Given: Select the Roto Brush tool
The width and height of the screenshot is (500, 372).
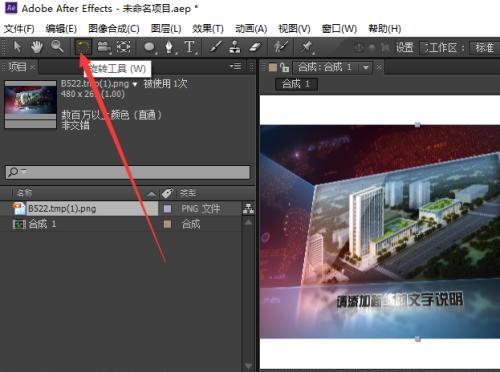Looking at the screenshot, I should pyautogui.click(x=281, y=47).
